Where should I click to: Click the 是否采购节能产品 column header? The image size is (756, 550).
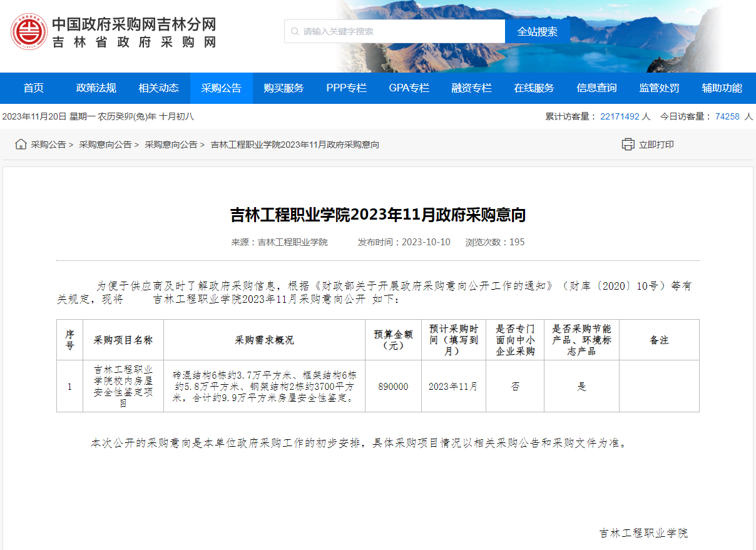pos(581,340)
